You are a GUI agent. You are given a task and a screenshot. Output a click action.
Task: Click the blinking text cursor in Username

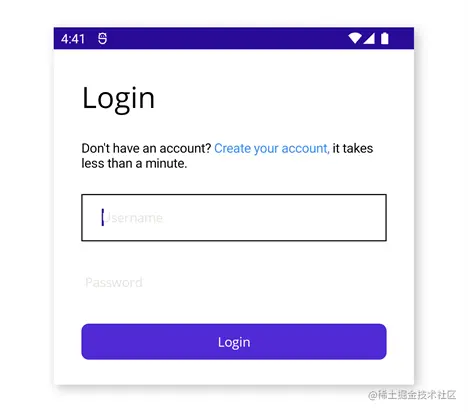103,217
